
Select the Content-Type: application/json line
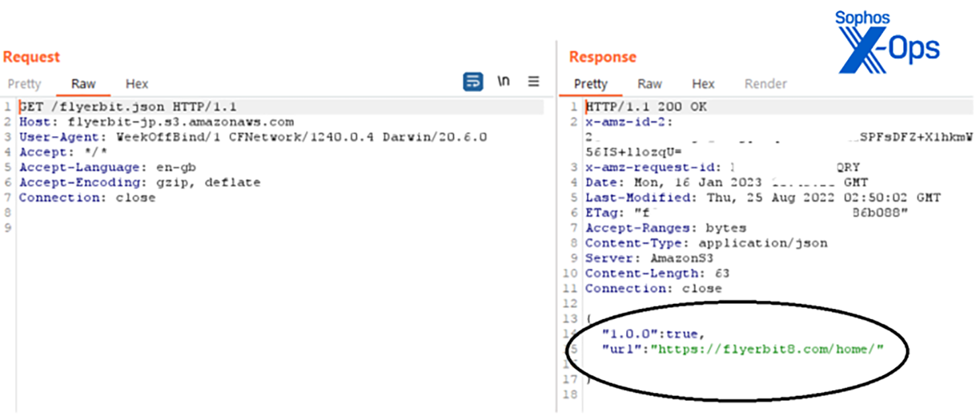point(706,243)
